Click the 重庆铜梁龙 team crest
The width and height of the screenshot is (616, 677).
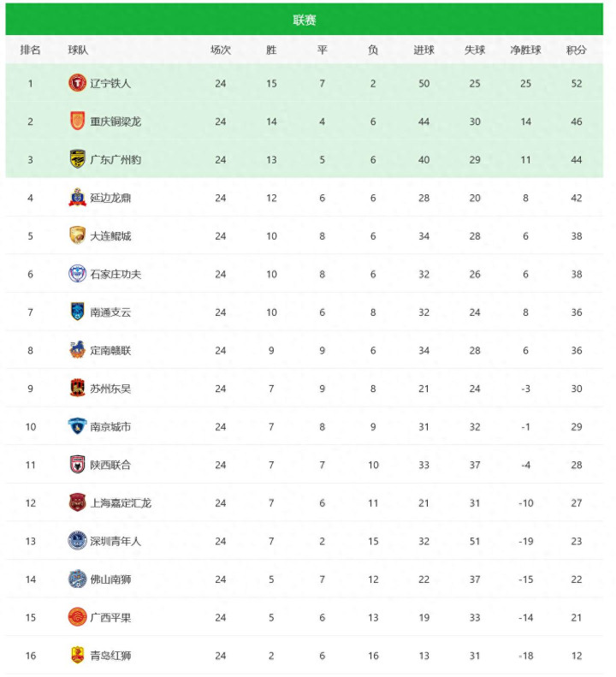78,122
